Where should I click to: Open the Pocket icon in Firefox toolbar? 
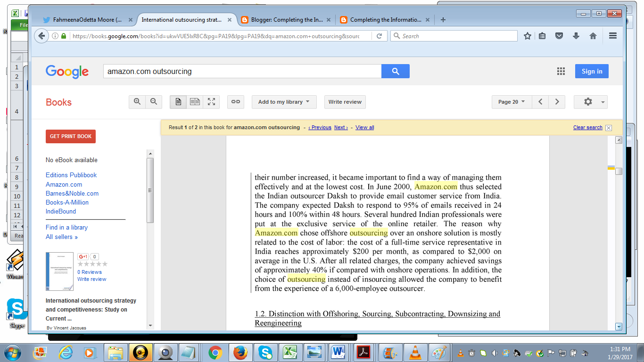pyautogui.click(x=559, y=36)
